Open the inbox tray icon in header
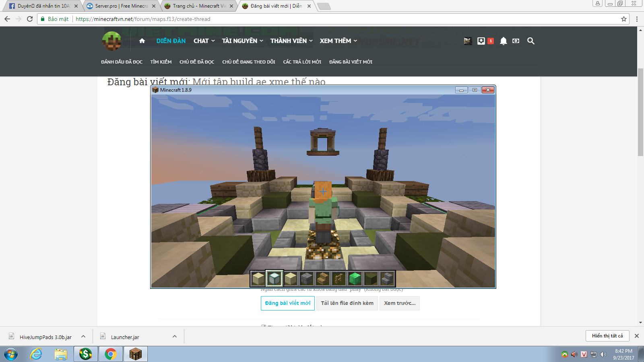This screenshot has height=362, width=644. point(481,41)
